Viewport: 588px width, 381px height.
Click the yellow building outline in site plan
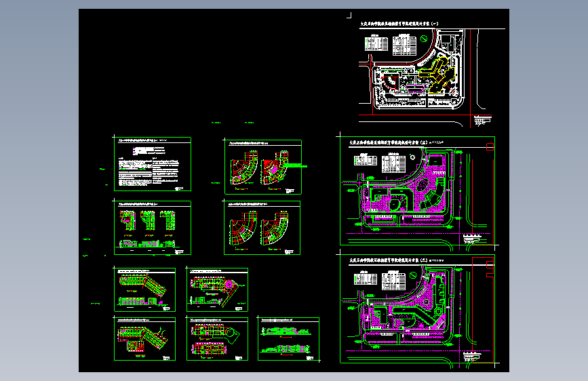pyautogui.click(x=437, y=75)
